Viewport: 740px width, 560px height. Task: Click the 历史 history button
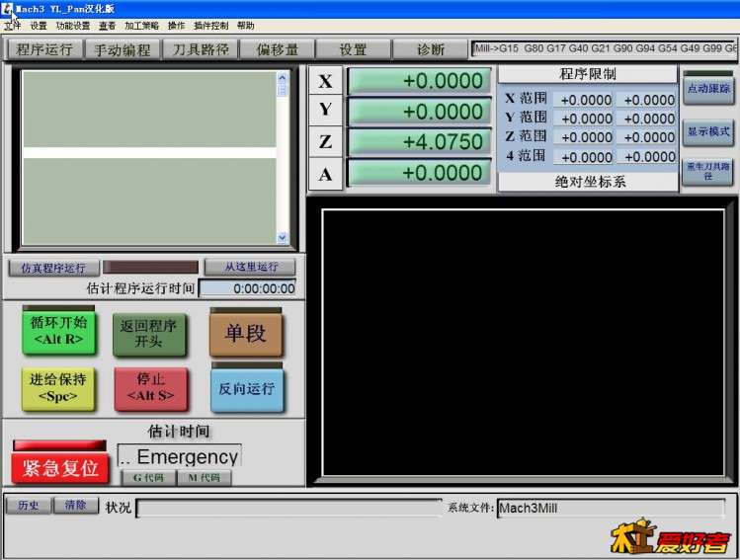[29, 506]
